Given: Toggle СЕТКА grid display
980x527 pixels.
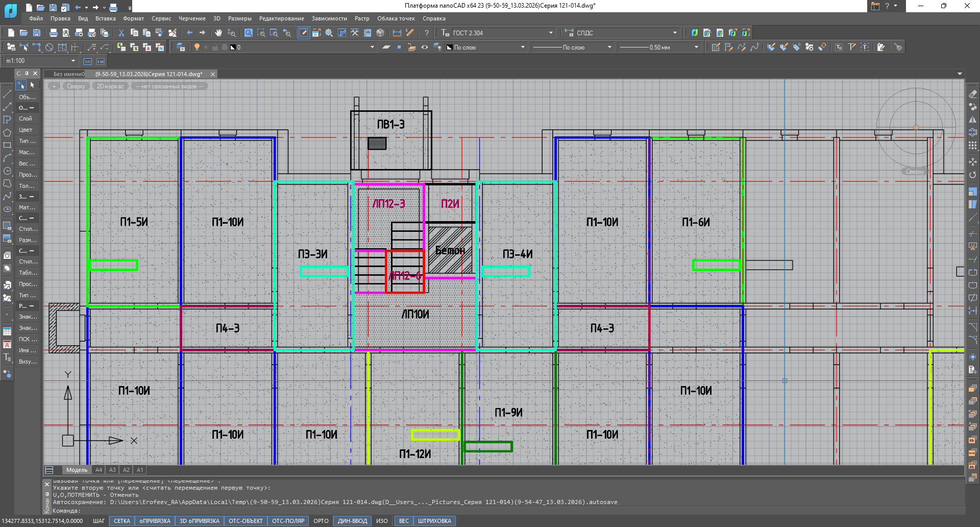Looking at the screenshot, I should (122, 521).
